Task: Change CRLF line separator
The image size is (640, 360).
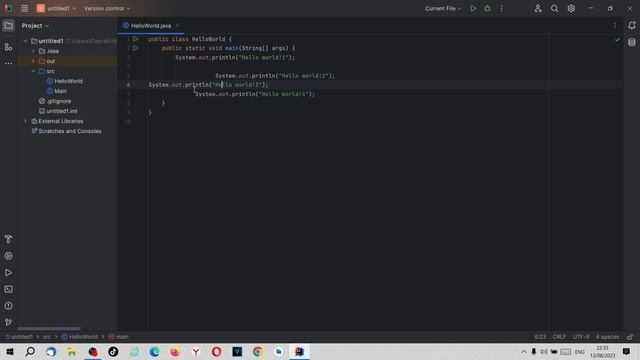Action: click(x=559, y=337)
